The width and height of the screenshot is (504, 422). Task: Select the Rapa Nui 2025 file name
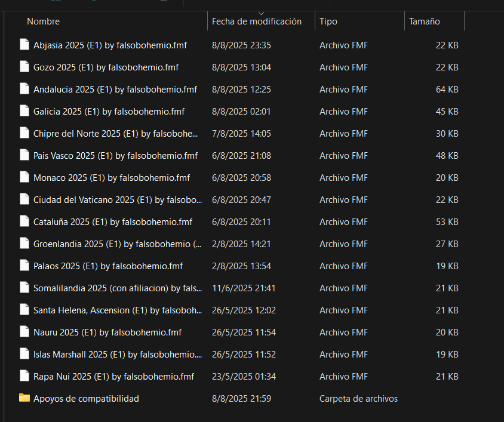pyautogui.click(x=113, y=376)
